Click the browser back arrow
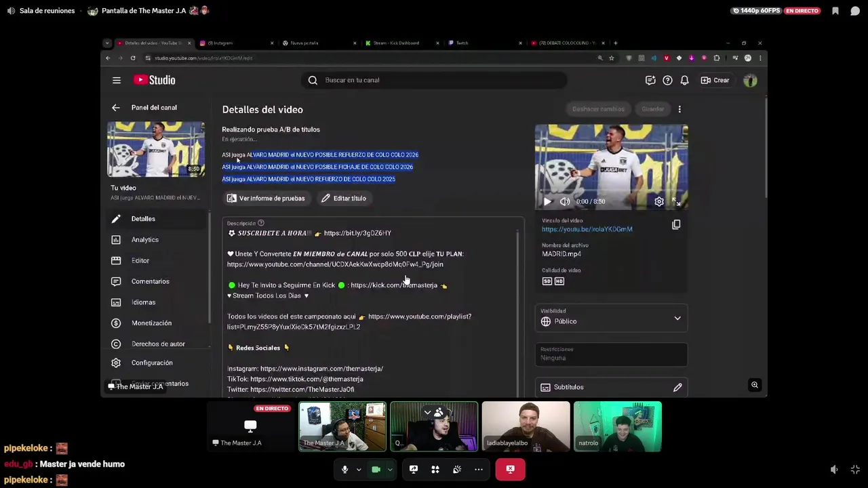Viewport: 868px width, 488px height. point(108,58)
